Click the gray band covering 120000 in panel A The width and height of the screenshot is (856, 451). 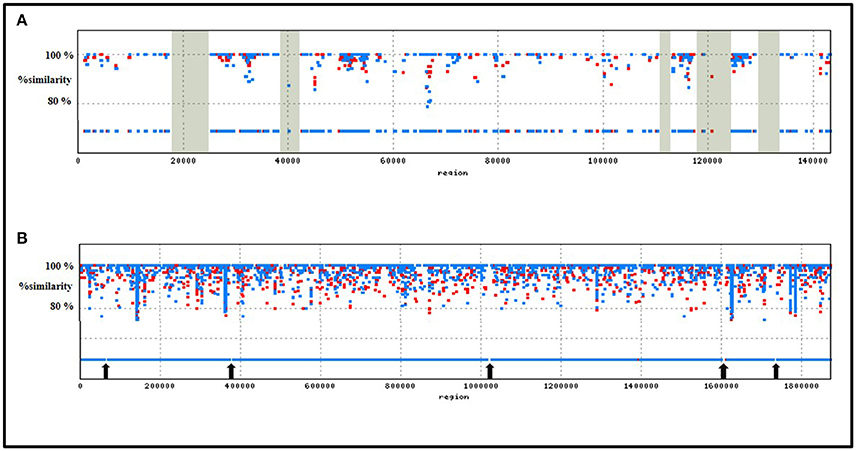714,91
